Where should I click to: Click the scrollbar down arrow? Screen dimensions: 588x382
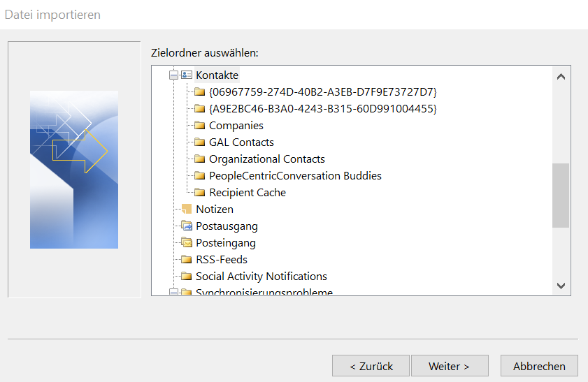point(561,285)
